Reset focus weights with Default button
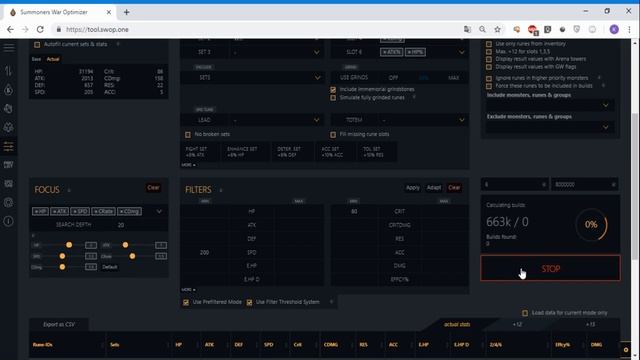 coord(109,267)
